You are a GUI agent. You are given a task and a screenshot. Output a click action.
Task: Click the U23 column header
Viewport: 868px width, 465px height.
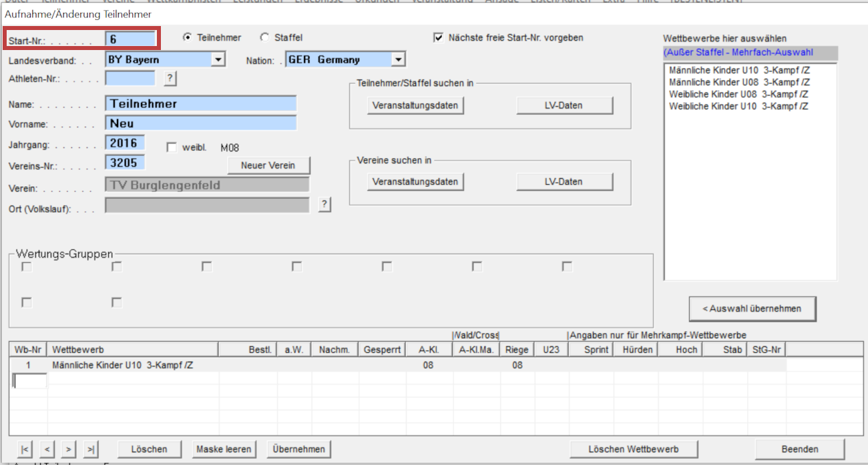coord(552,350)
